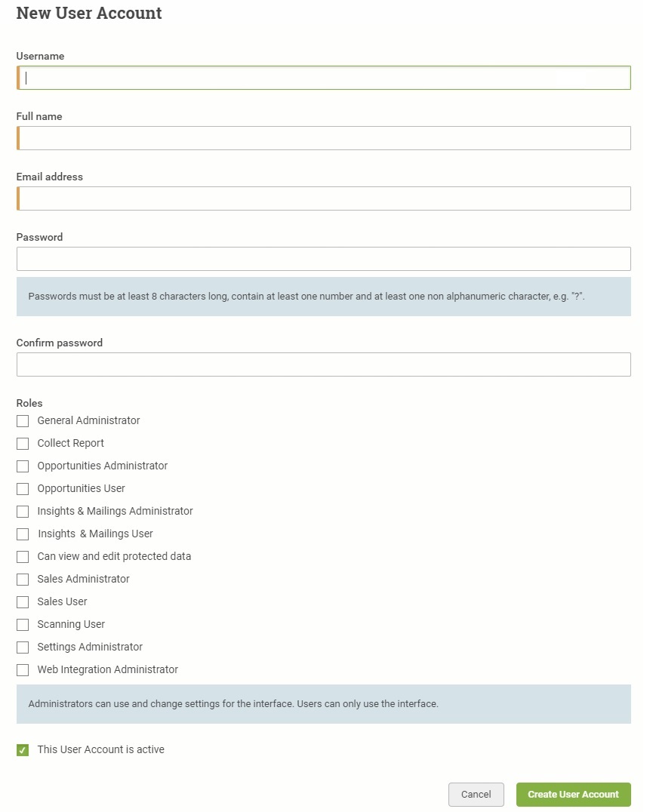
Task: Focus the Full name text box
Action: [x=324, y=138]
